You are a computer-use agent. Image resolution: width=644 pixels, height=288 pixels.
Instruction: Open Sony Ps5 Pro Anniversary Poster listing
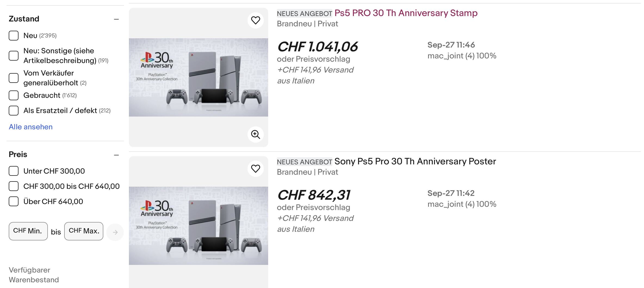[x=415, y=161]
